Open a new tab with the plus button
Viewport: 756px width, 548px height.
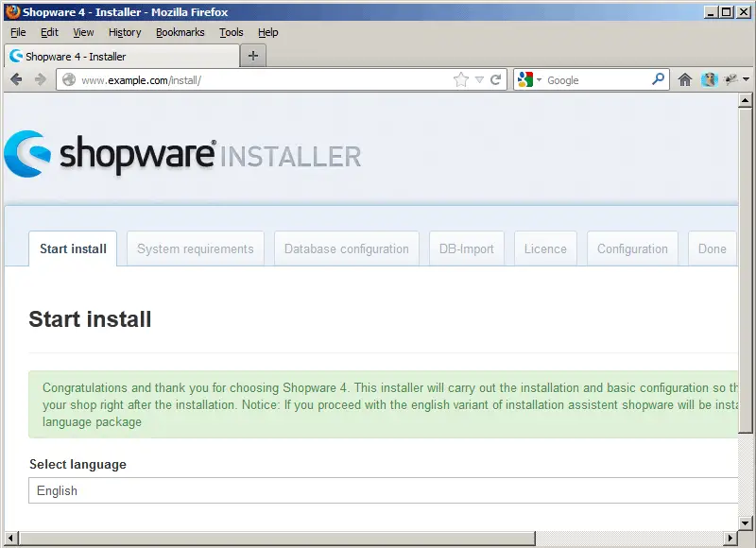click(x=253, y=56)
